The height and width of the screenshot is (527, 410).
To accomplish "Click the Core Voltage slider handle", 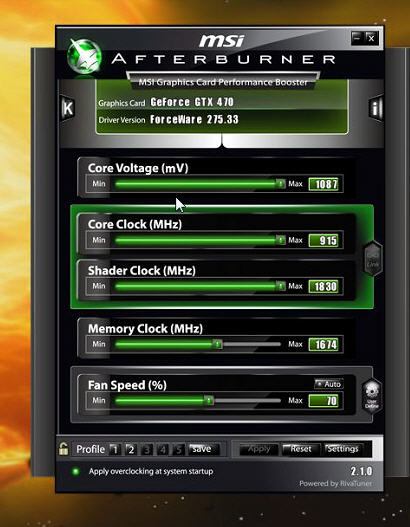I will tap(280, 184).
